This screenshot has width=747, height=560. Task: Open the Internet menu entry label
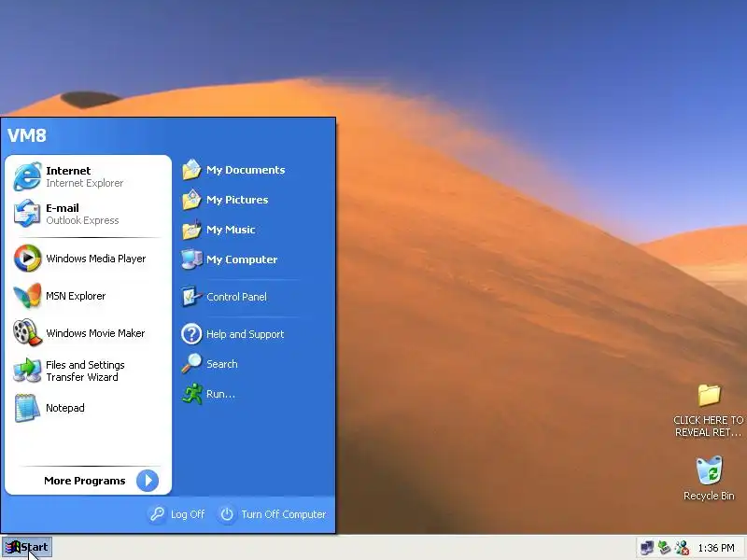click(x=68, y=171)
